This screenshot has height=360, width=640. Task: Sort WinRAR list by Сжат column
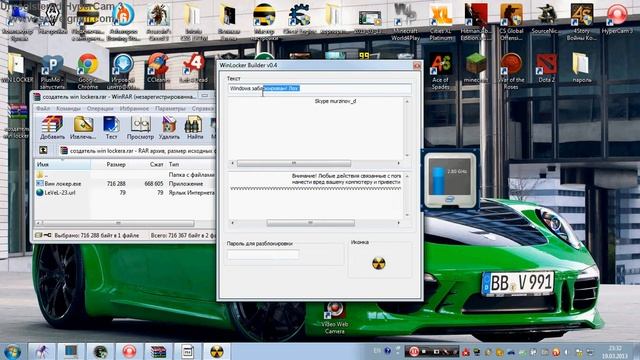(146, 164)
